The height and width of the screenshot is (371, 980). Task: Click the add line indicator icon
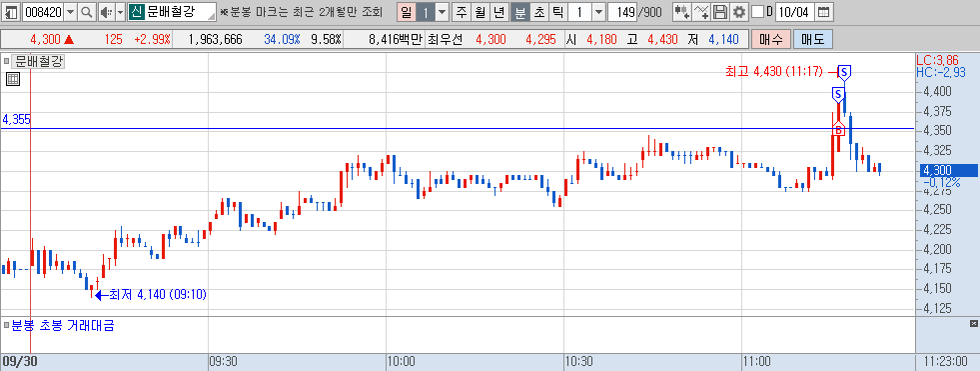tap(702, 12)
